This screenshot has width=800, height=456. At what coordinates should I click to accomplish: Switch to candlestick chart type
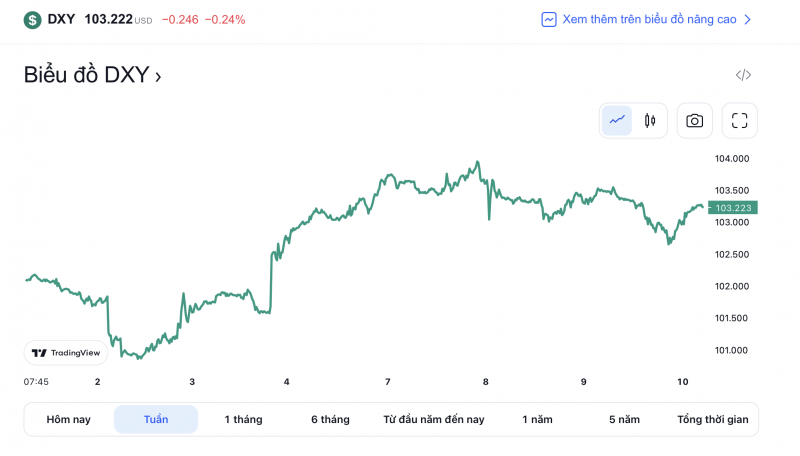click(x=650, y=121)
